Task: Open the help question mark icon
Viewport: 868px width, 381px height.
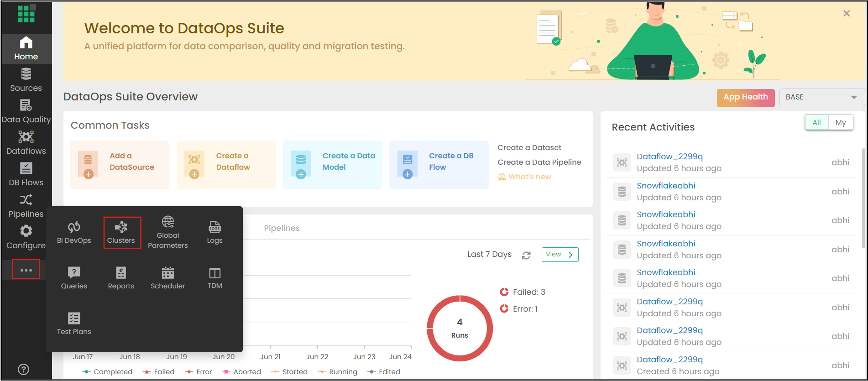Action: click(23, 369)
